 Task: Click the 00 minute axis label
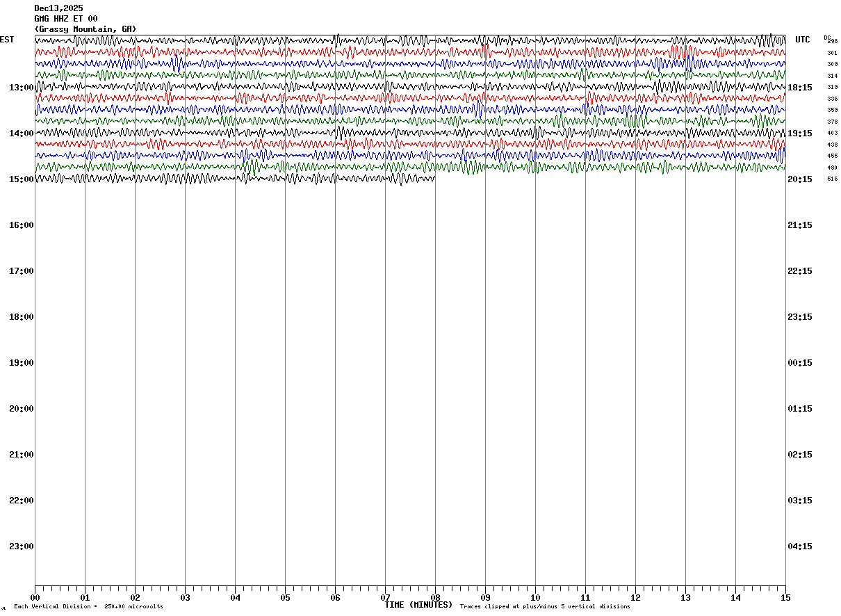click(x=35, y=598)
